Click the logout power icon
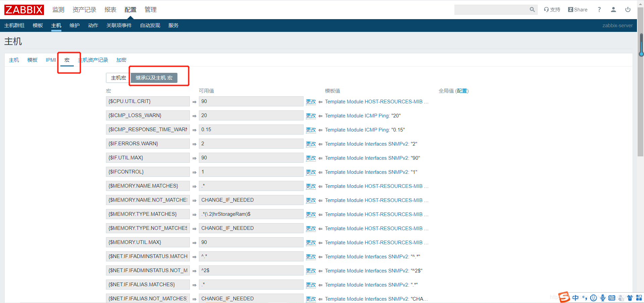Screen dimensions: 644x303 (x=628, y=10)
